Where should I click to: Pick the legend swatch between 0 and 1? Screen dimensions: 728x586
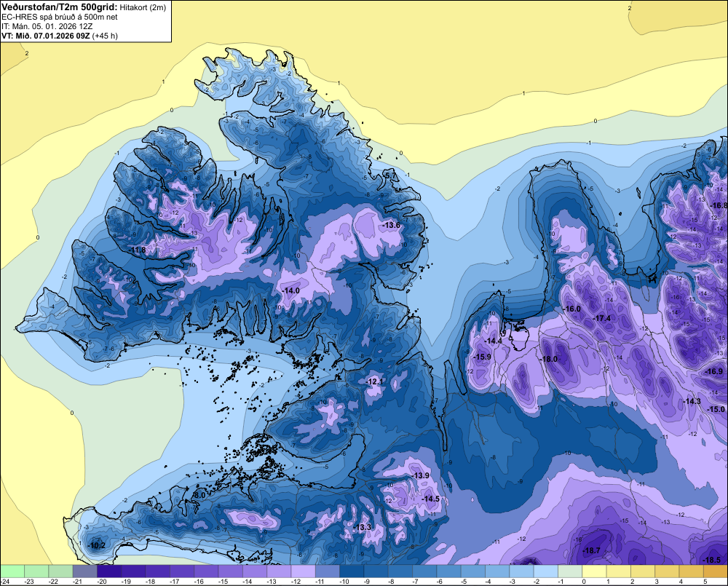point(594,571)
